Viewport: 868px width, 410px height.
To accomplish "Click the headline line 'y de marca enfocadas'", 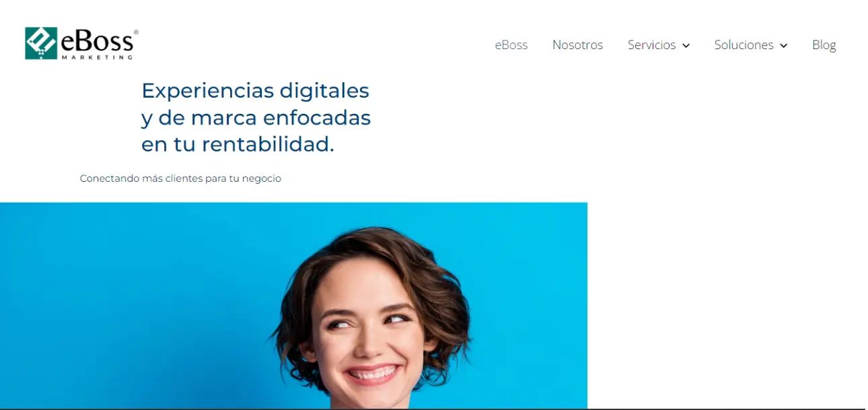I will pos(256,118).
